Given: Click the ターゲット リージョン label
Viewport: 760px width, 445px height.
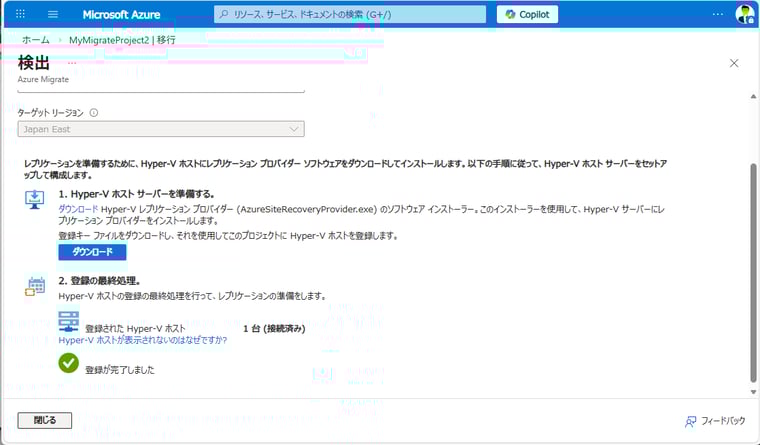Looking at the screenshot, I should (50, 112).
